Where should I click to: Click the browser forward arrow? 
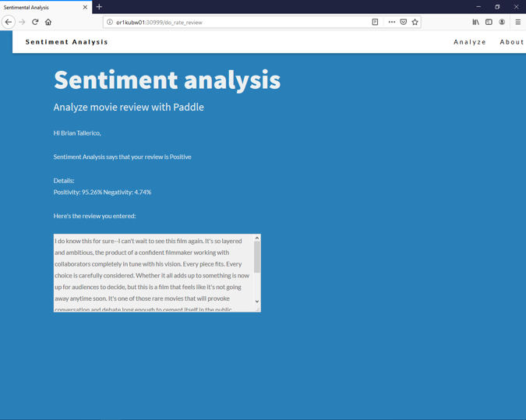coord(22,22)
